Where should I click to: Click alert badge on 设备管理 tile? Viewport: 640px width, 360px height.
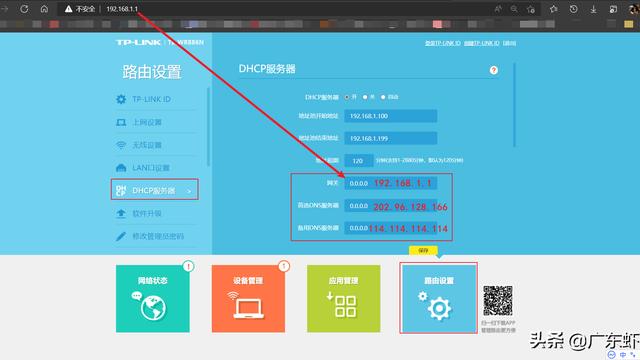pyautogui.click(x=284, y=267)
